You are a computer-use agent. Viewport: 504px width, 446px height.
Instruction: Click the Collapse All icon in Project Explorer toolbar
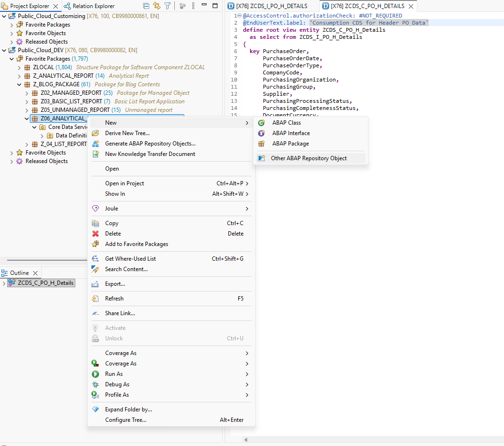[x=146, y=6]
